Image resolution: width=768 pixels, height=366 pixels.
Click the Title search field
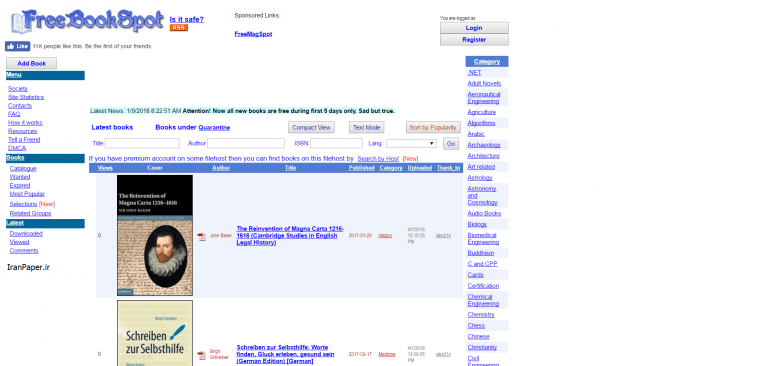tap(142, 144)
